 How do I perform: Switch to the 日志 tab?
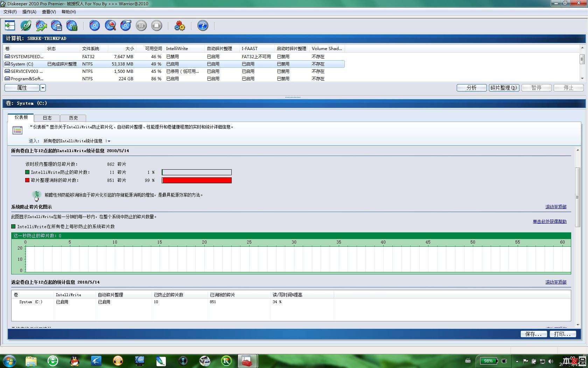tap(47, 118)
